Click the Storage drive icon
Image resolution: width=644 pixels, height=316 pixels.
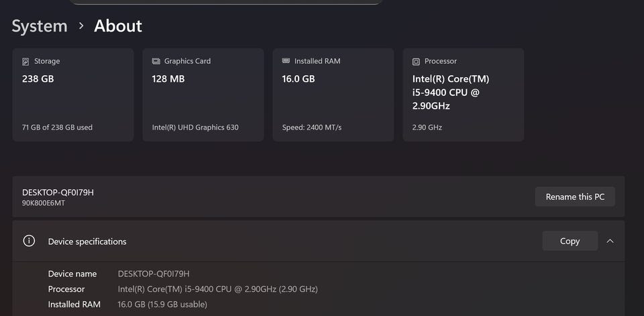[x=26, y=61]
